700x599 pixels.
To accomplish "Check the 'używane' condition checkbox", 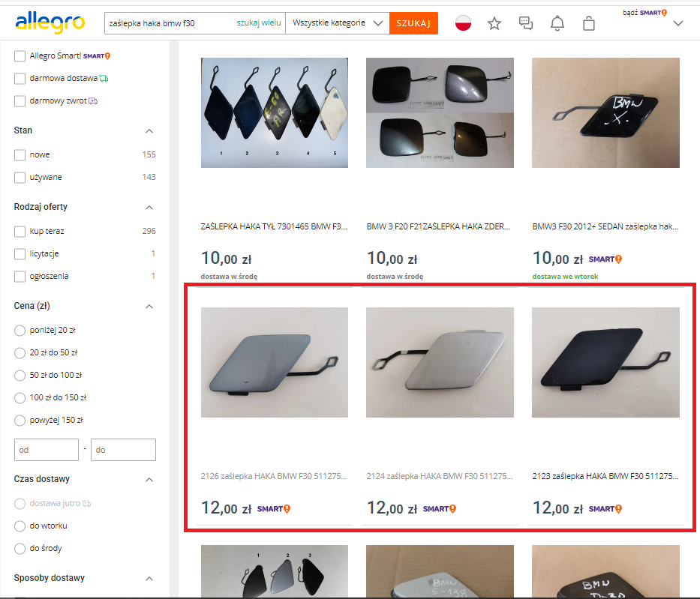I will tap(20, 178).
